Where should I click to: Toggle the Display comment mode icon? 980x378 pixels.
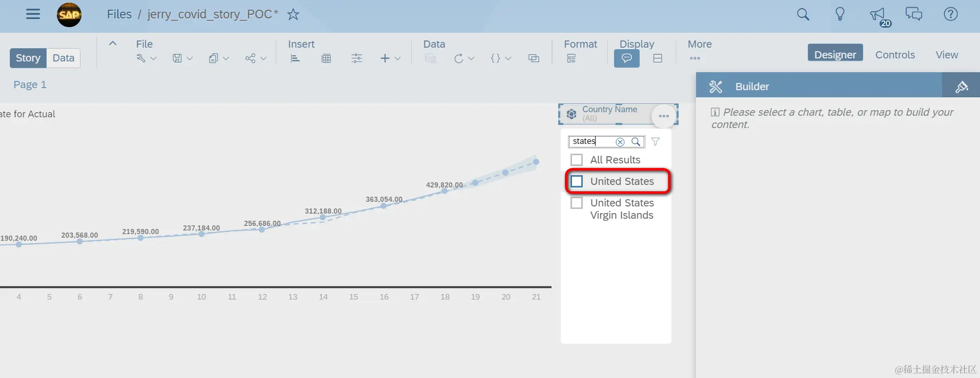(x=627, y=58)
